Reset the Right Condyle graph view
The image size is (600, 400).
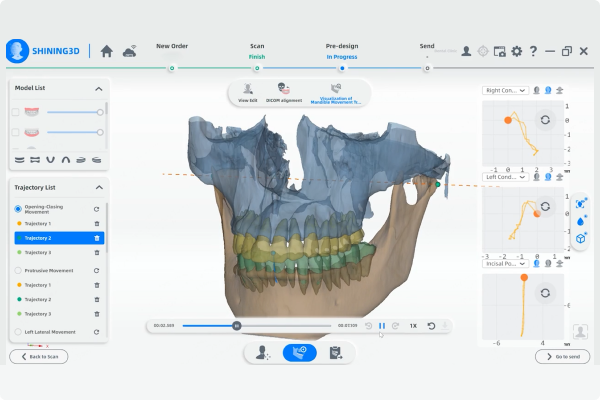click(545, 120)
